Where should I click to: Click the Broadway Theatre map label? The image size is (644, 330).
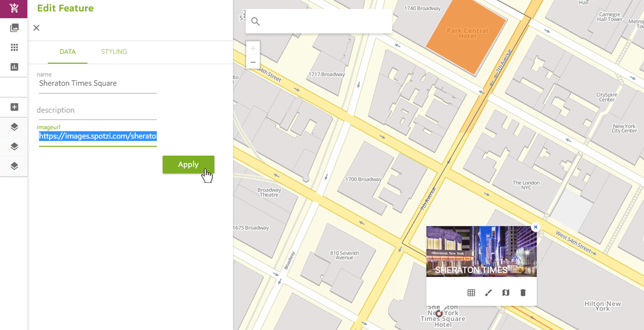269,192
